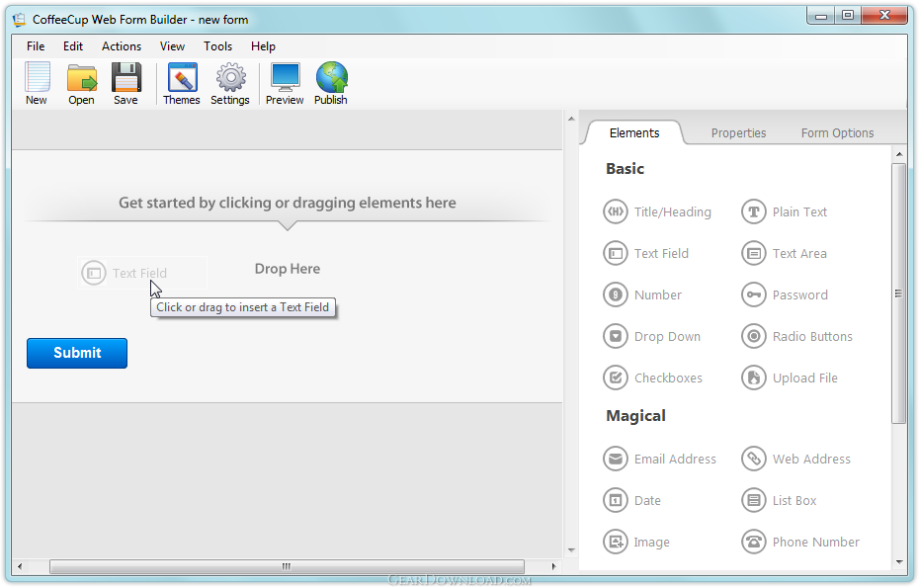Open the View menu
Image resolution: width=919 pixels, height=588 pixels.
point(172,46)
